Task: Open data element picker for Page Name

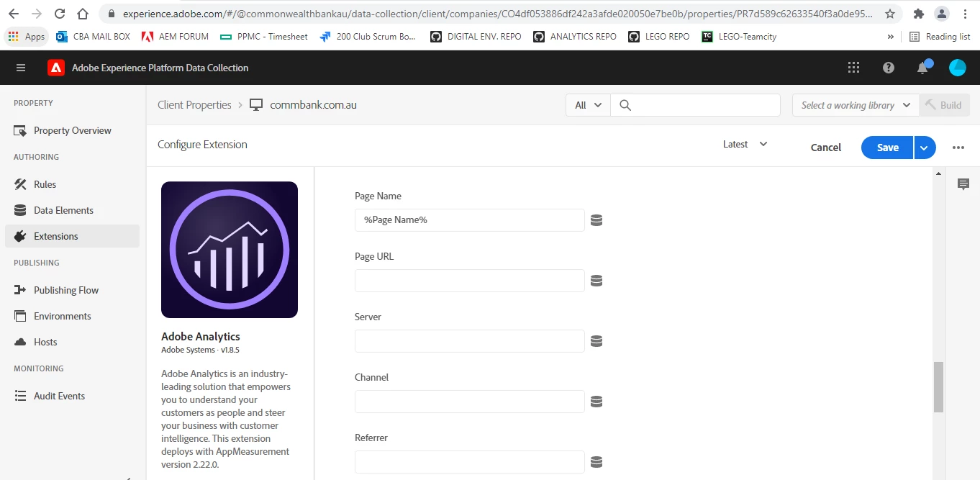Action: click(596, 220)
